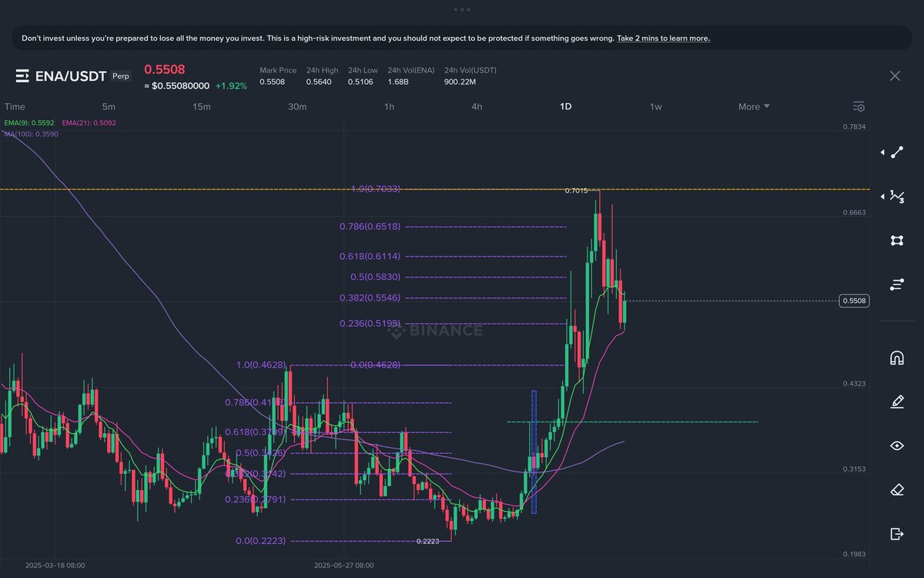The image size is (924, 578).
Task: Click the 24h Low value 0.5106
Action: click(360, 82)
